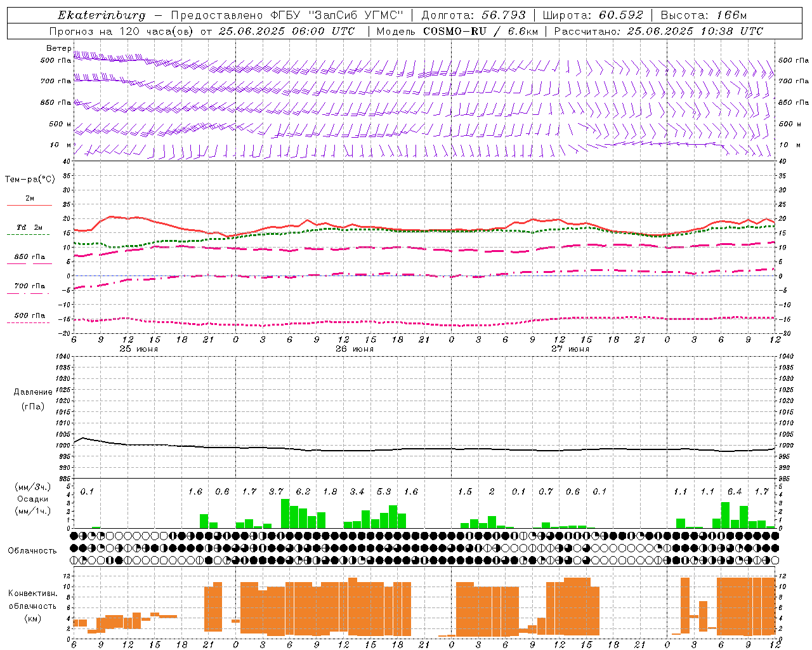Click the "27 июня" date label
This screenshot has width=812, height=650.
[x=570, y=349]
